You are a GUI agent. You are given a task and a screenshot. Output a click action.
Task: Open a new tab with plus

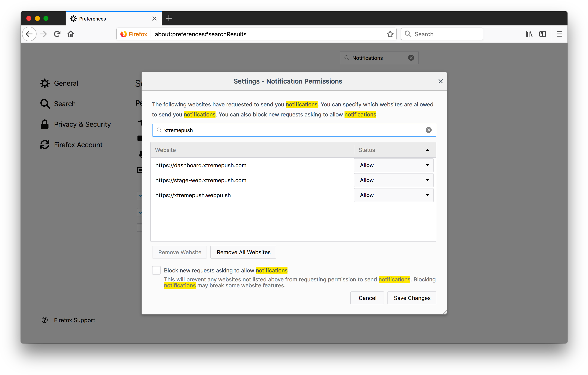click(x=169, y=18)
